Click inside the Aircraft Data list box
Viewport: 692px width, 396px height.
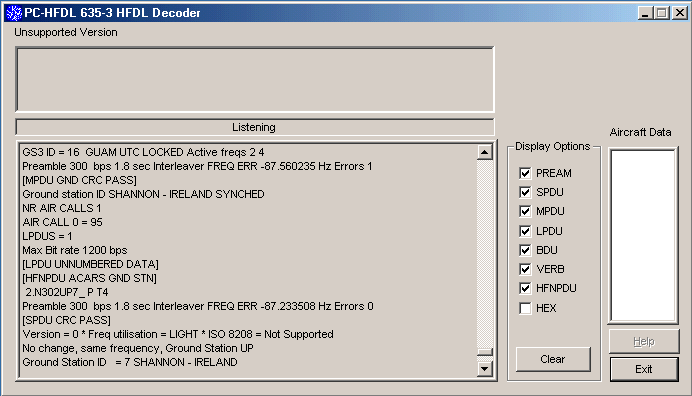(x=643, y=235)
